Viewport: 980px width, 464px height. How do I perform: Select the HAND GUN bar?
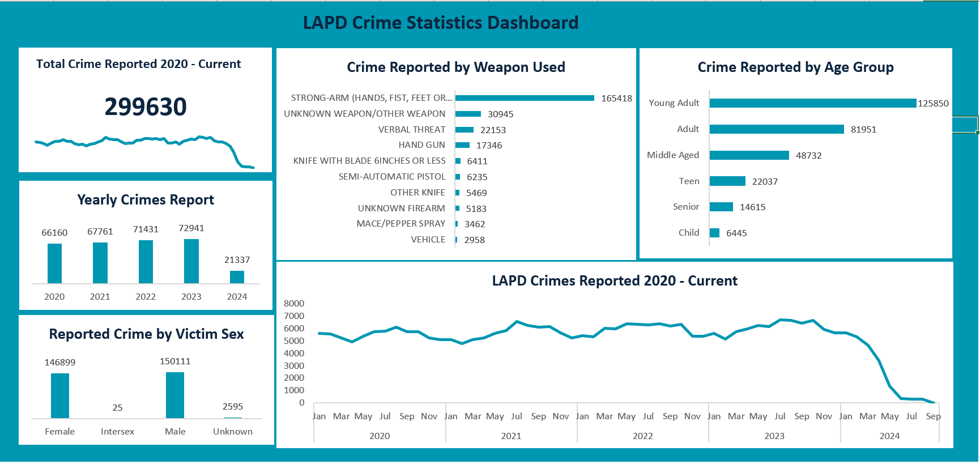click(463, 145)
